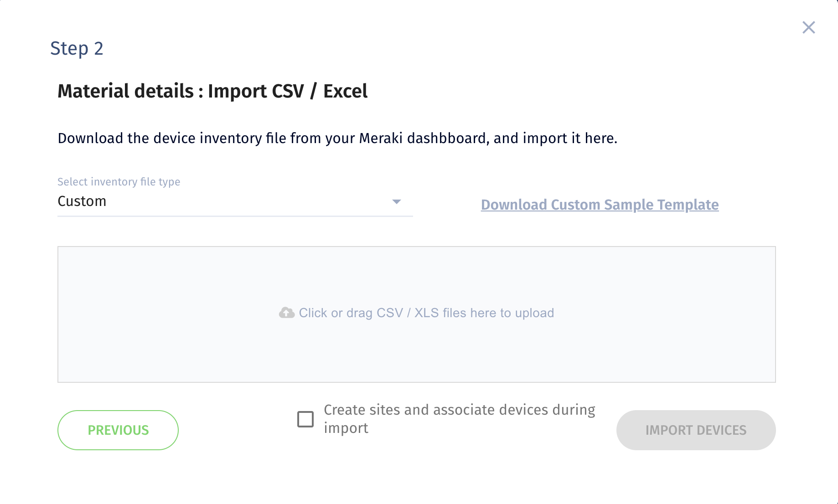The width and height of the screenshot is (838, 504).
Task: Click the "Select inventory file type" label
Action: [x=119, y=182]
